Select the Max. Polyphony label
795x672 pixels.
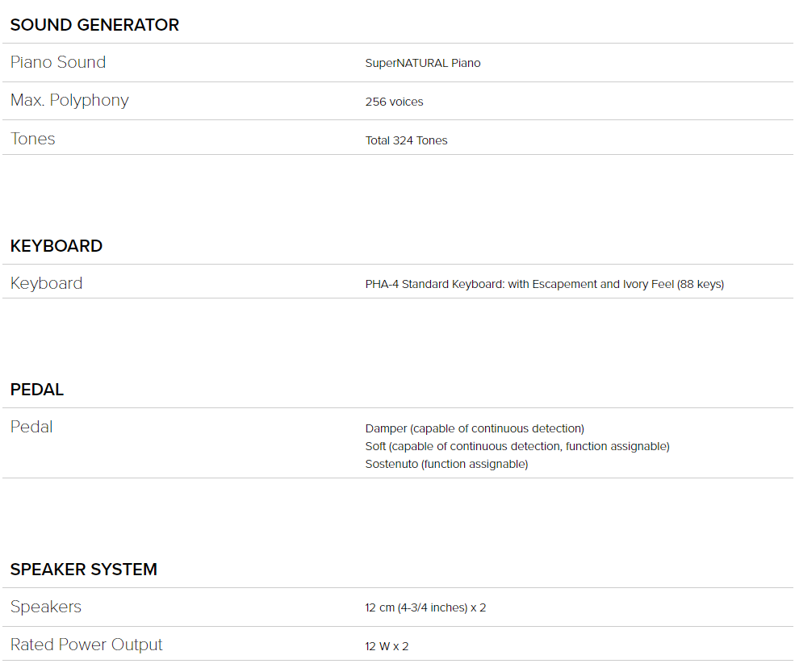tap(69, 100)
